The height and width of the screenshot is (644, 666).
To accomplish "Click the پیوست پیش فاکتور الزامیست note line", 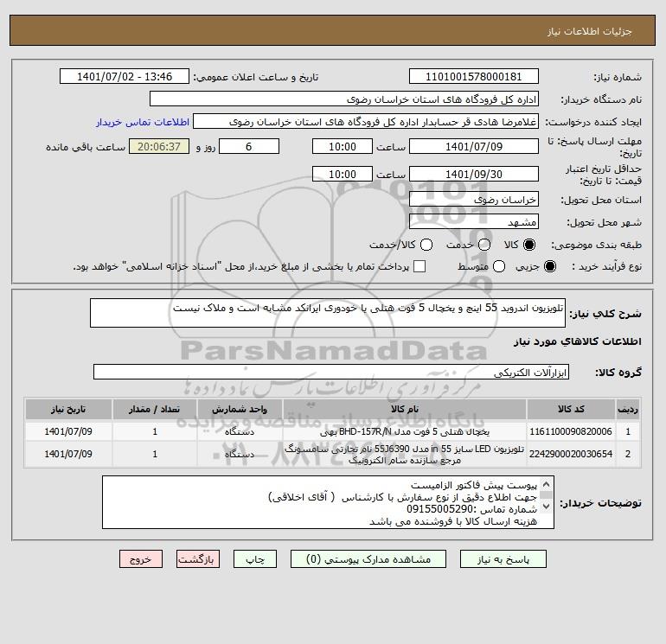I will click(x=474, y=485).
